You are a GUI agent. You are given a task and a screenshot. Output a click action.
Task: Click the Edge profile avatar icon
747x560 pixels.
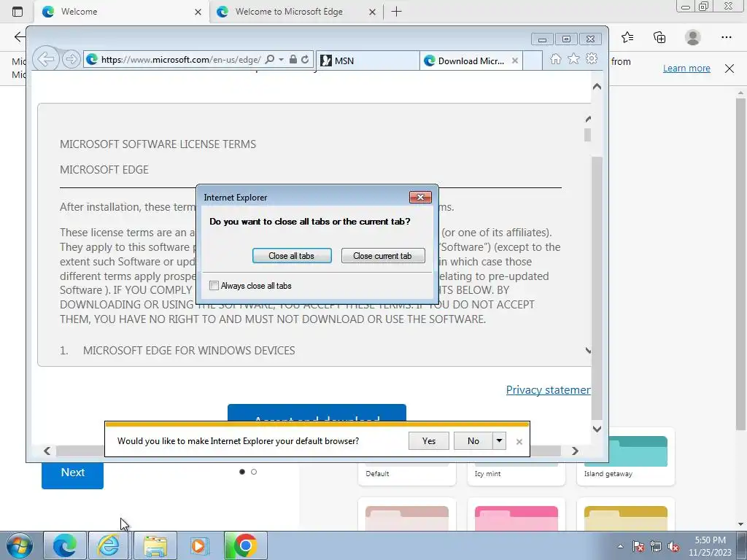693,37
